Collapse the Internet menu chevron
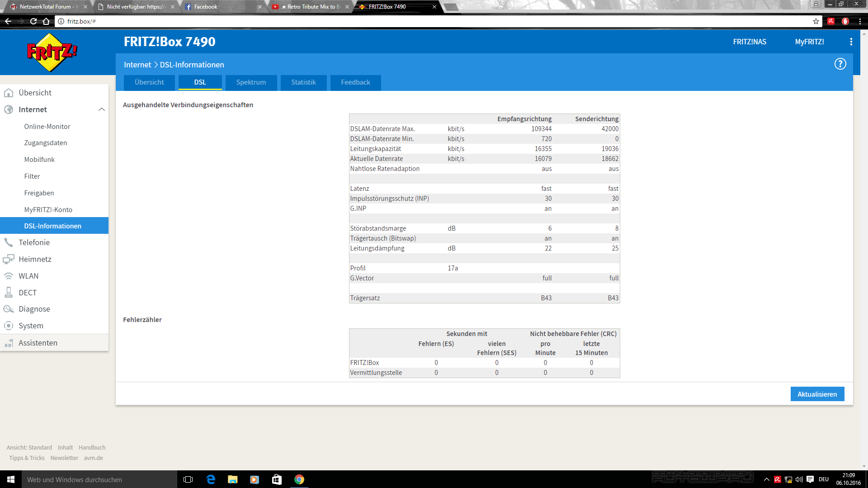Image resolution: width=868 pixels, height=488 pixels. [101, 109]
